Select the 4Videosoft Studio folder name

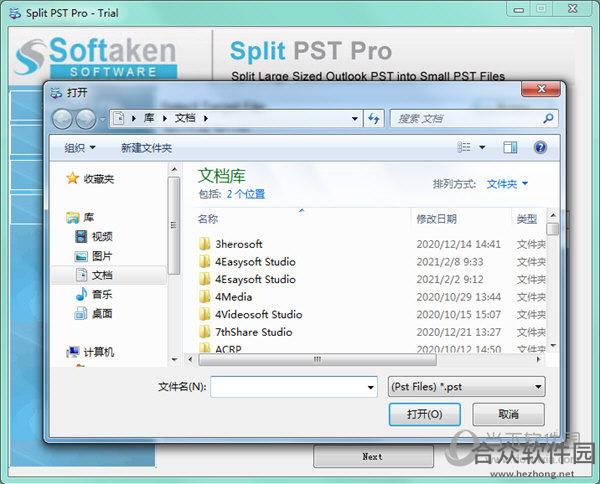(259, 315)
